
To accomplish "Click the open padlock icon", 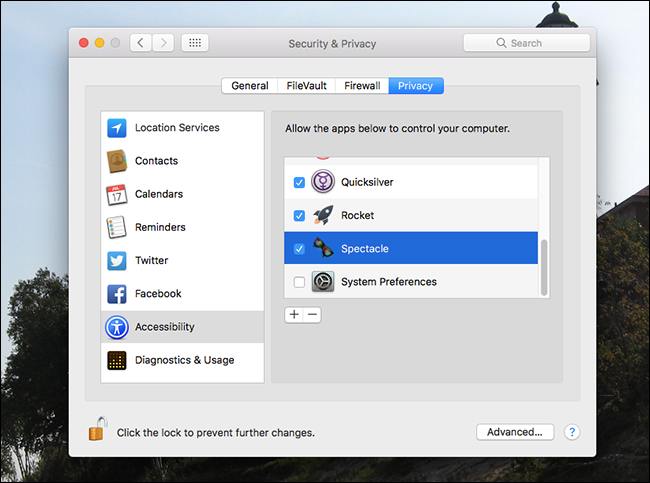I will pyautogui.click(x=98, y=429).
